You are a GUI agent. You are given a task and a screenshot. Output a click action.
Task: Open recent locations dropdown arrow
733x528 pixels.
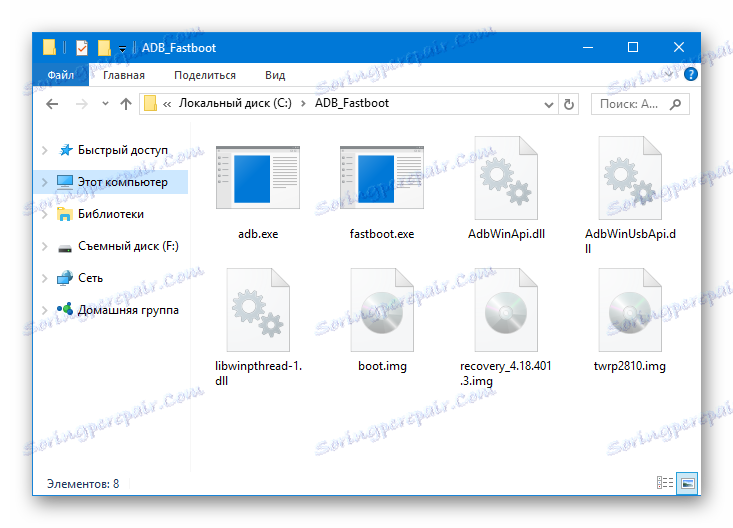click(x=105, y=104)
